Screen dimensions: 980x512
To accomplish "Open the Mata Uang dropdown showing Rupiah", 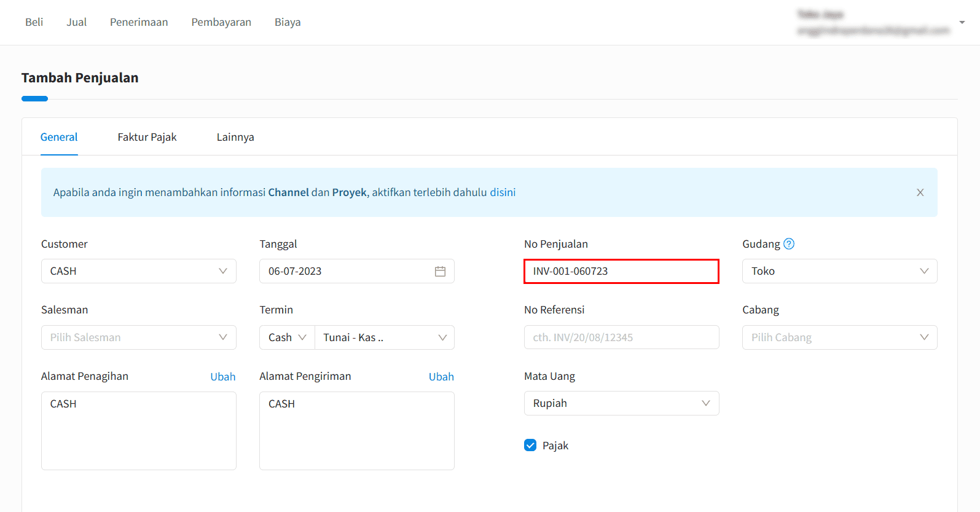I will coord(621,403).
